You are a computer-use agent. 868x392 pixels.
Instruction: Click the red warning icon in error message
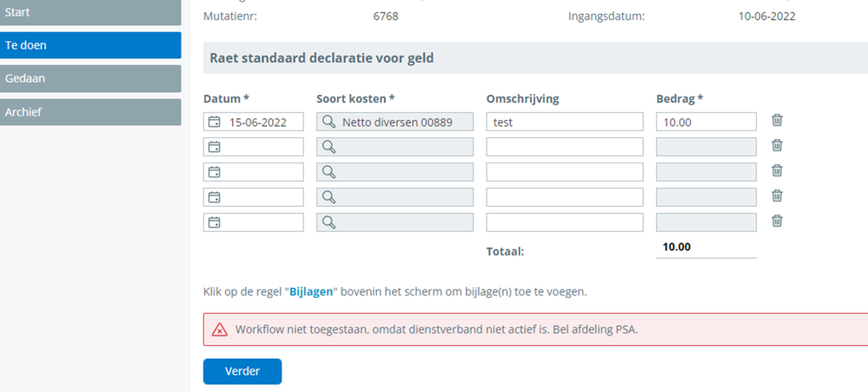point(220,329)
